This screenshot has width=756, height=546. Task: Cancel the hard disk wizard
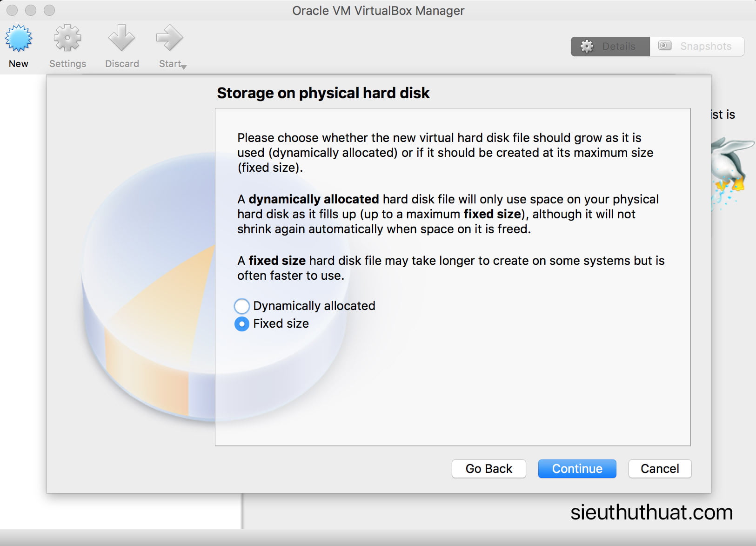click(x=659, y=469)
